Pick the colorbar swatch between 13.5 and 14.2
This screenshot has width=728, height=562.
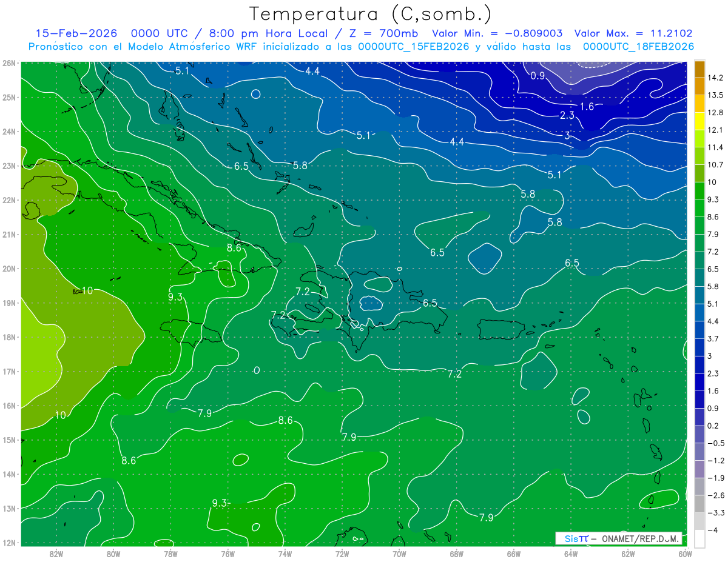(x=699, y=87)
